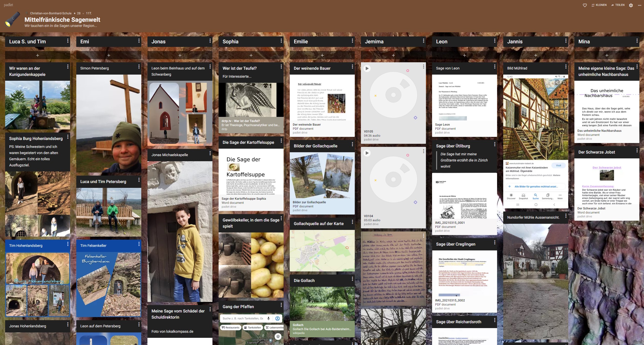
Task: Open options menu for Jonas column
Action: pyautogui.click(x=210, y=41)
